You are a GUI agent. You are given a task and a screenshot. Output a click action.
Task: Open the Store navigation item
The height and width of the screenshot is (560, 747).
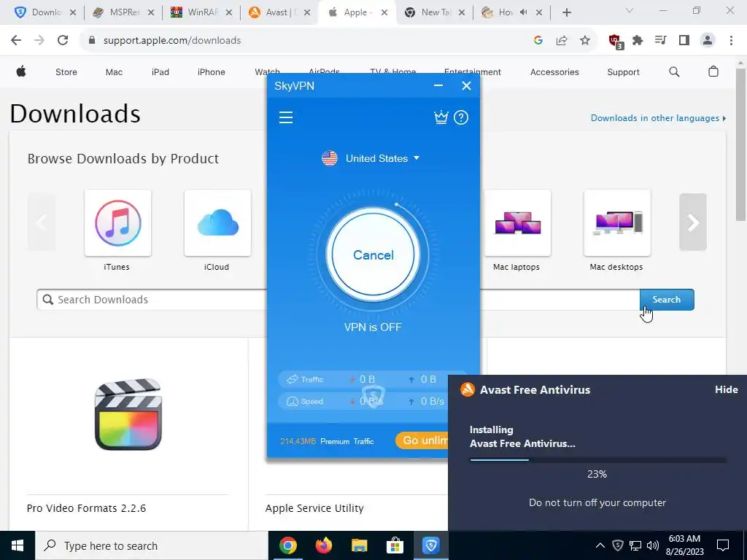pos(66,72)
